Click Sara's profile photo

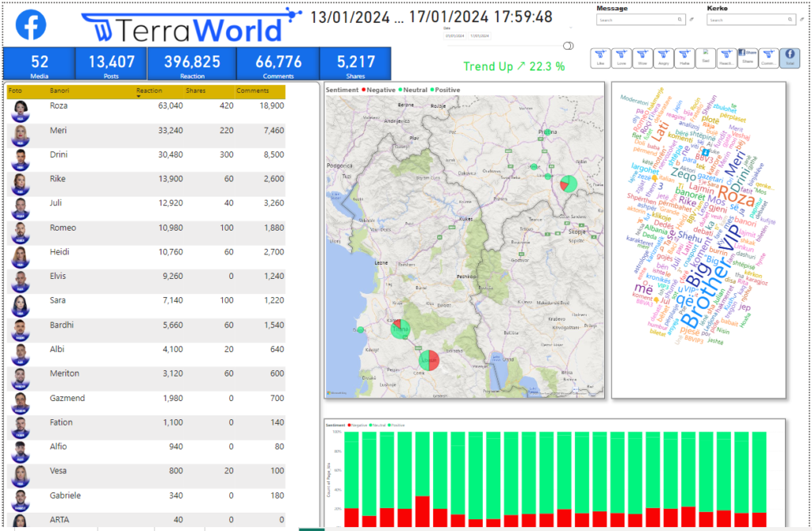pyautogui.click(x=21, y=306)
